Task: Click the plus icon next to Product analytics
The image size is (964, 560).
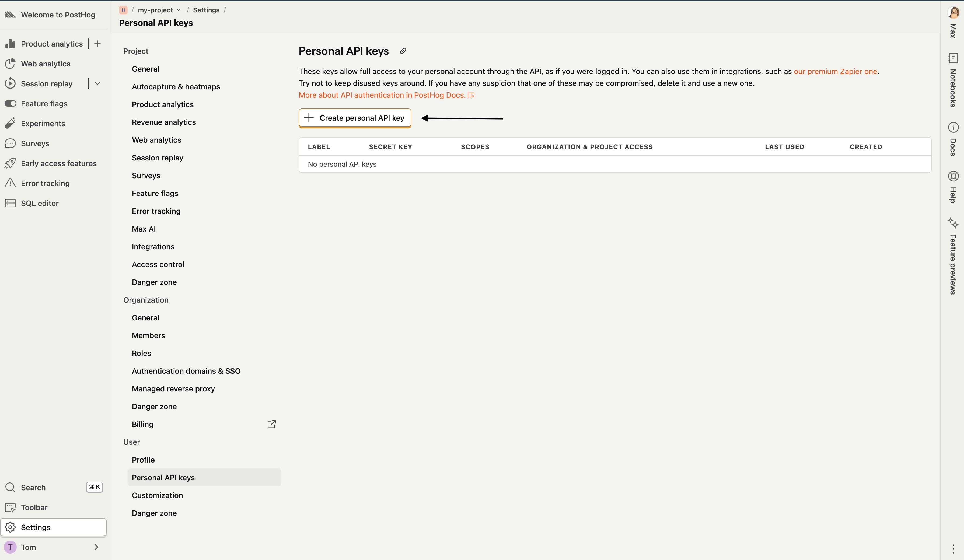Action: point(97,43)
